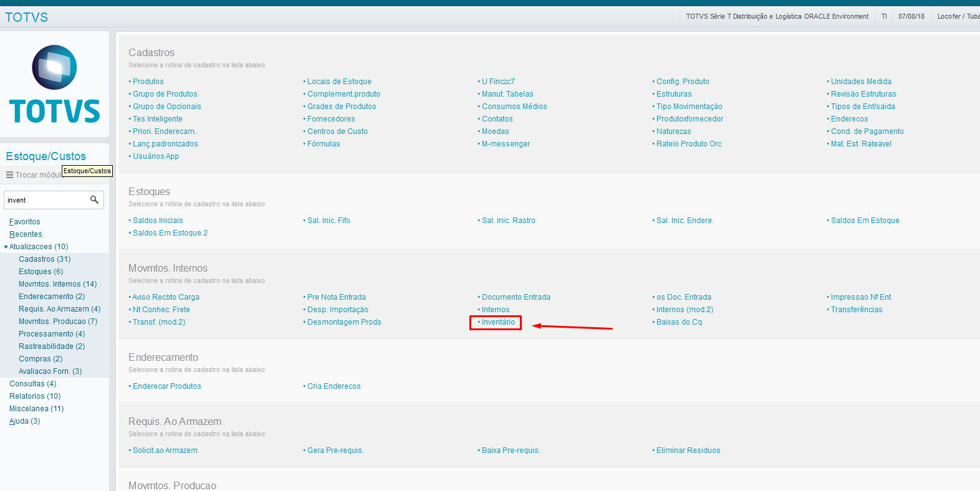Select Requis. Ao Armazem (4) in sidebar
Viewport: 980px width, 491px height.
coord(60,309)
